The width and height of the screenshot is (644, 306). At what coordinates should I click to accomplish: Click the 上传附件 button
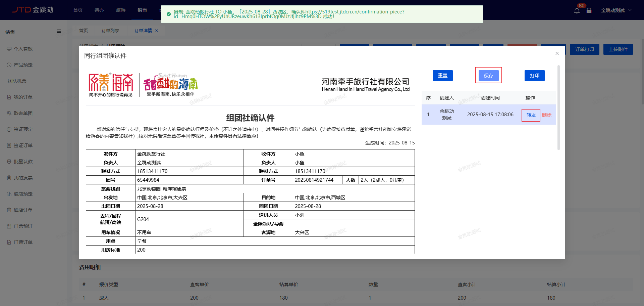pos(618,49)
